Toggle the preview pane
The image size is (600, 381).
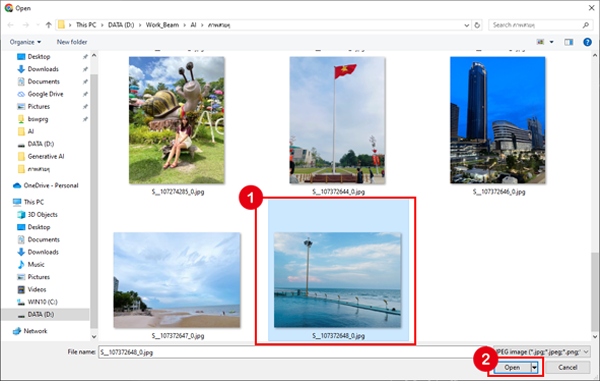569,42
